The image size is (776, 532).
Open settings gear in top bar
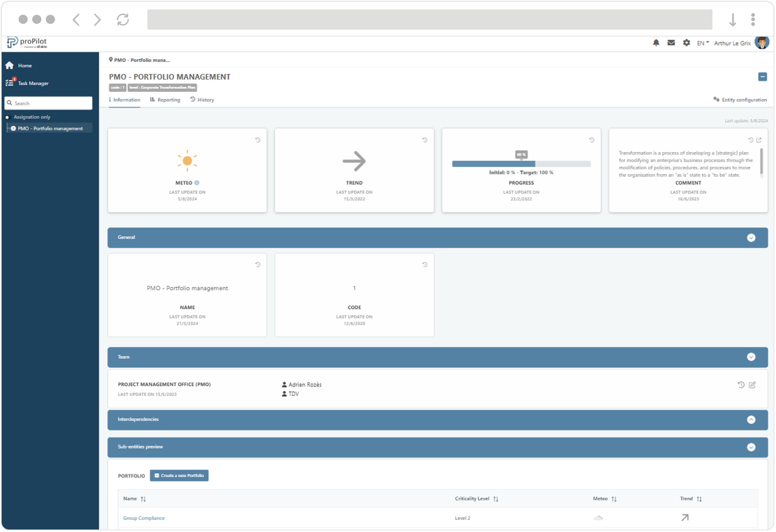(x=686, y=43)
